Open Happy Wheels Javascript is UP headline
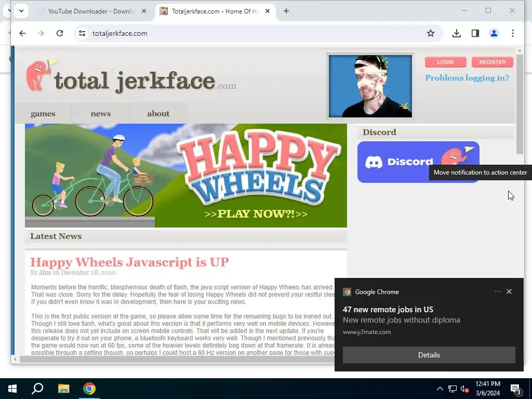 pyautogui.click(x=129, y=262)
